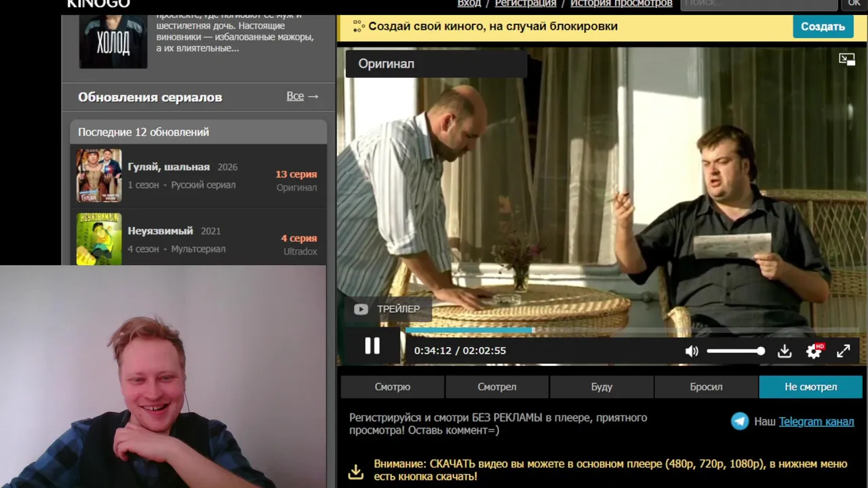The height and width of the screenshot is (488, 868).
Task: Click the 4 серия episode label
Action: click(x=299, y=238)
